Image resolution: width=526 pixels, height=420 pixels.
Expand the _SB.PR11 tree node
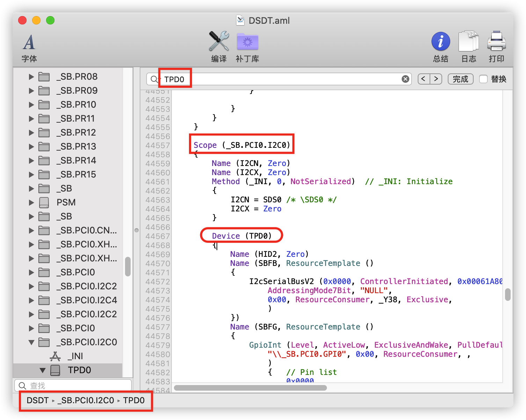(x=31, y=118)
